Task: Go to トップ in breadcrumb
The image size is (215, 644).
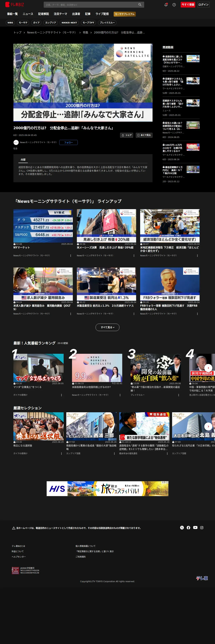Action: coord(18,32)
